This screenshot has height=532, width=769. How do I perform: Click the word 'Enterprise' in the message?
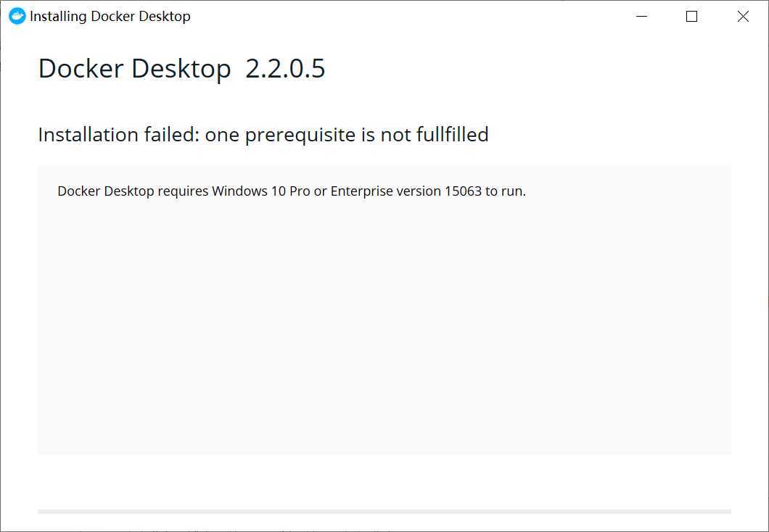point(361,191)
